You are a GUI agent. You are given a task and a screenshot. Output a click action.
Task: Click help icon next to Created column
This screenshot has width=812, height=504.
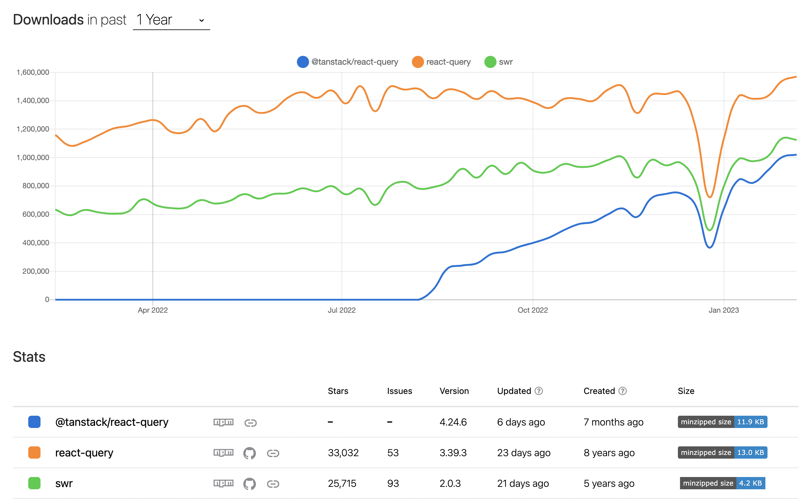[x=622, y=391]
